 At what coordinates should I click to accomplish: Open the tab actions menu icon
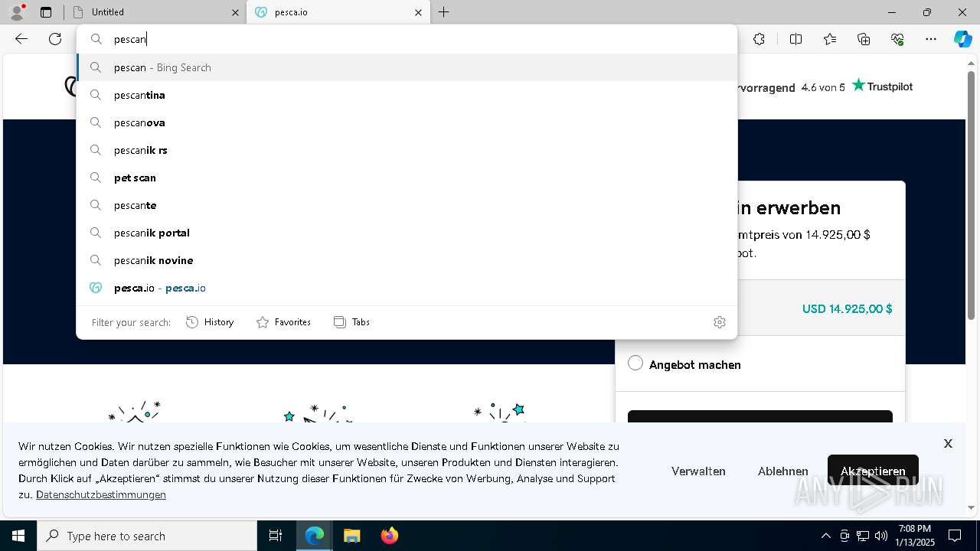click(x=46, y=12)
